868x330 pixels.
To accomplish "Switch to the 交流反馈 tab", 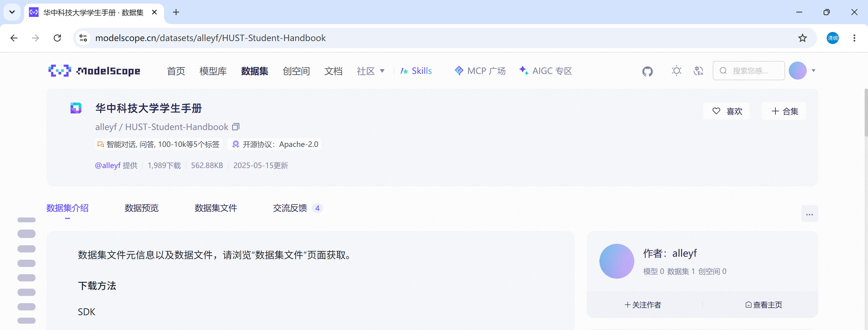I will (x=298, y=208).
